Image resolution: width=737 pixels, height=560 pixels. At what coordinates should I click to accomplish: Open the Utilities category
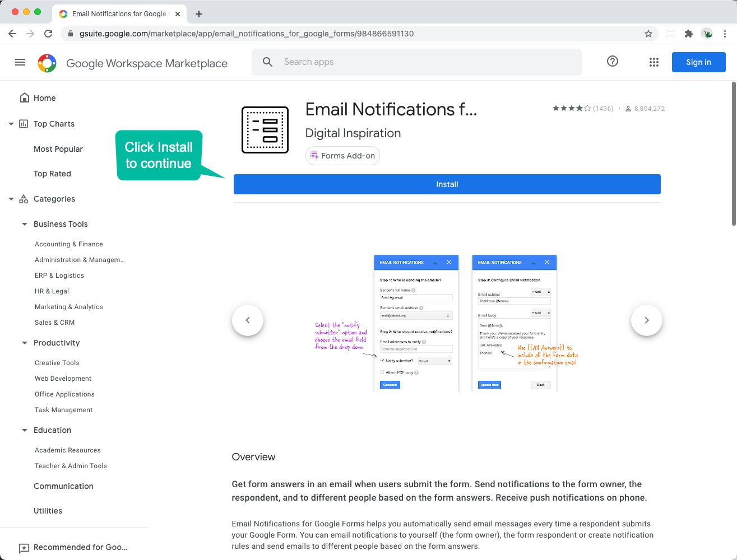pos(48,511)
